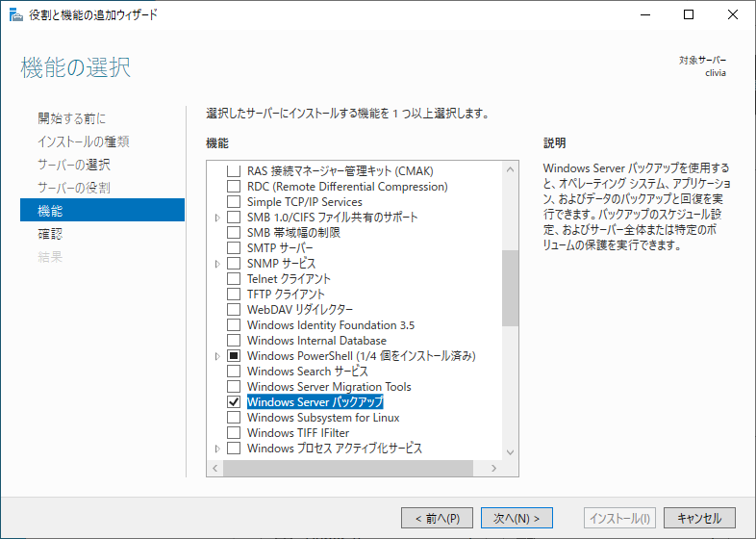Enable RDC (Remote Differential Compression) checkbox

(x=234, y=187)
